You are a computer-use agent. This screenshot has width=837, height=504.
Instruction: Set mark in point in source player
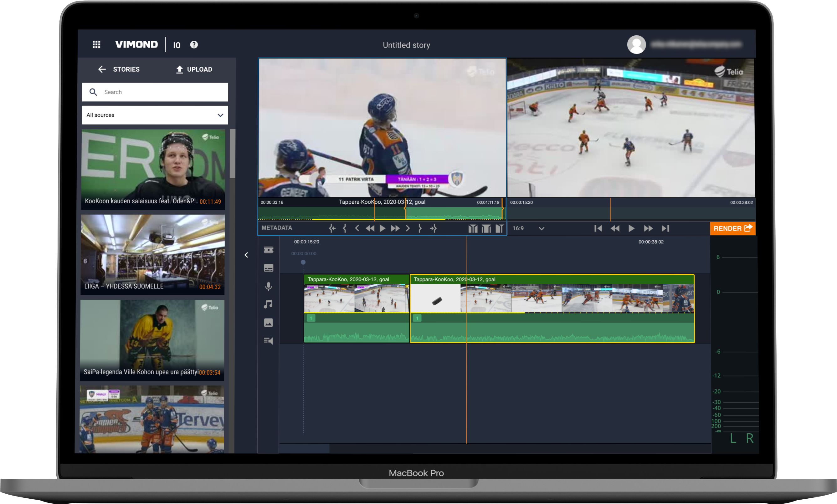[345, 229]
